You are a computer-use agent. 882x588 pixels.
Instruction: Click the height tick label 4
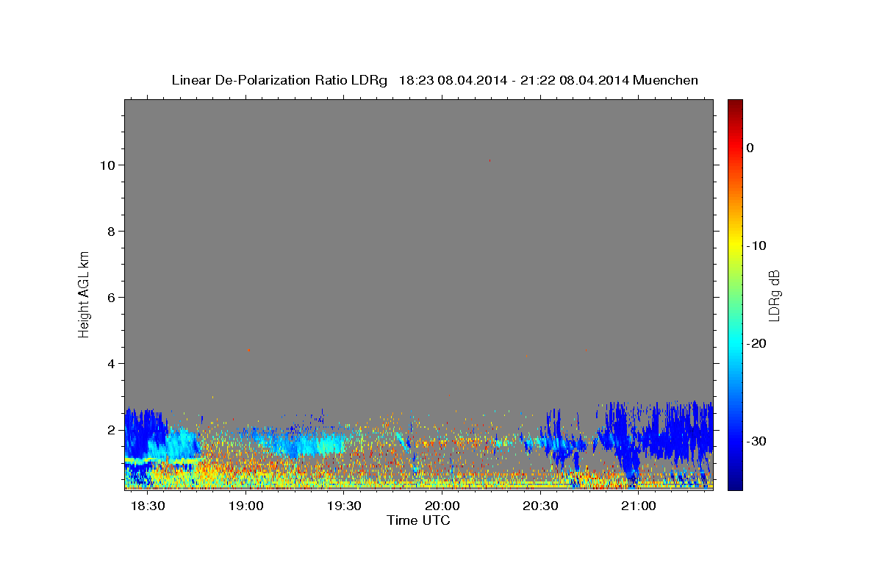pos(112,364)
